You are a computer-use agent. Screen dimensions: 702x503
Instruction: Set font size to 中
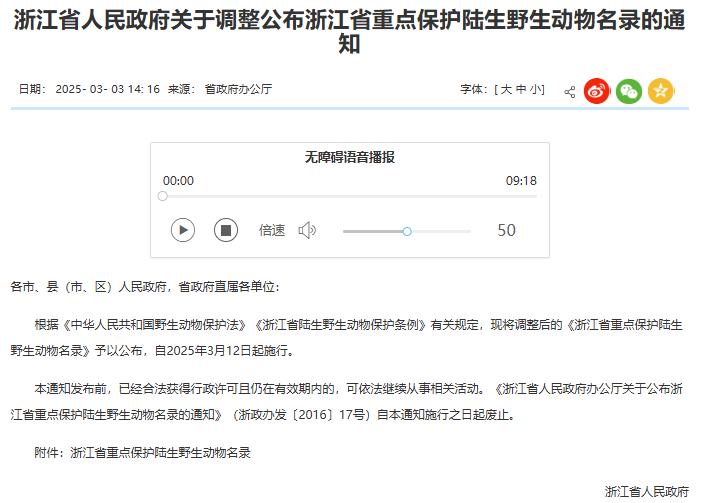pyautogui.click(x=522, y=89)
